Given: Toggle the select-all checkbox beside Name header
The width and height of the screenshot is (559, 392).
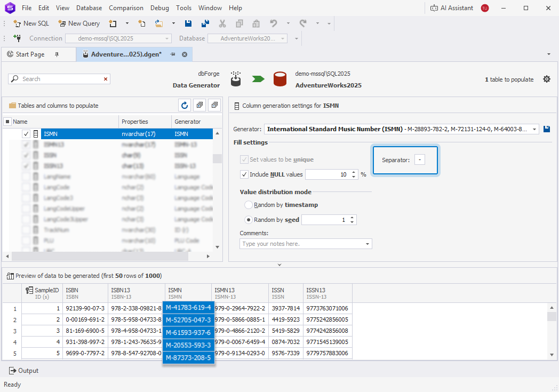Looking at the screenshot, I should click(x=7, y=122).
